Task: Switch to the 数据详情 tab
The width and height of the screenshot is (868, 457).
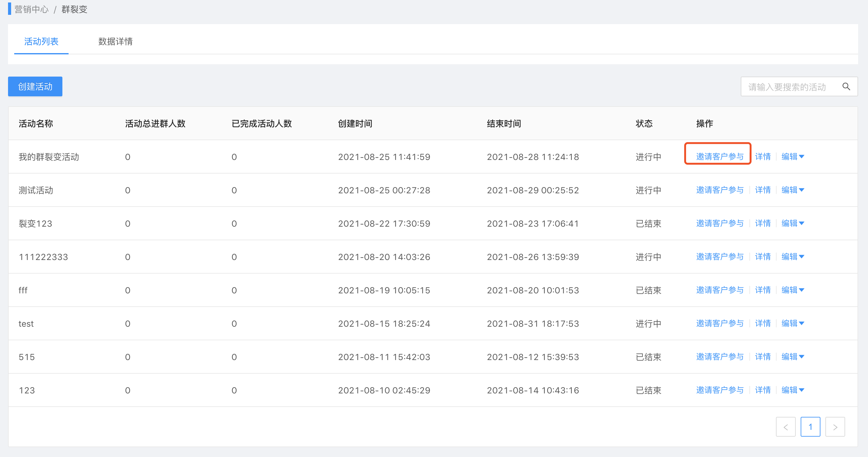Action: coord(115,41)
